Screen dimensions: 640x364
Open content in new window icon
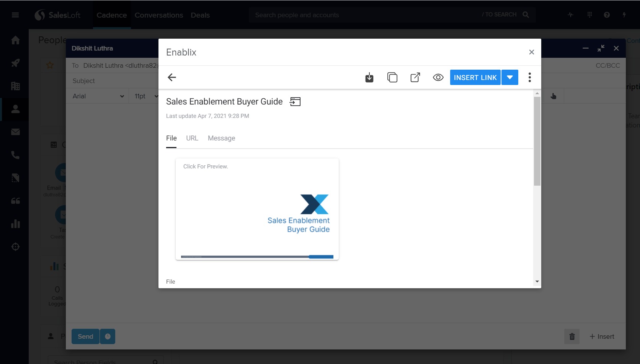(x=415, y=78)
